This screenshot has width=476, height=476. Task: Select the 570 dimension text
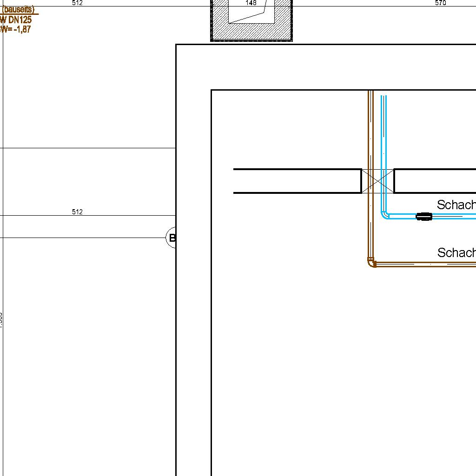440,3
